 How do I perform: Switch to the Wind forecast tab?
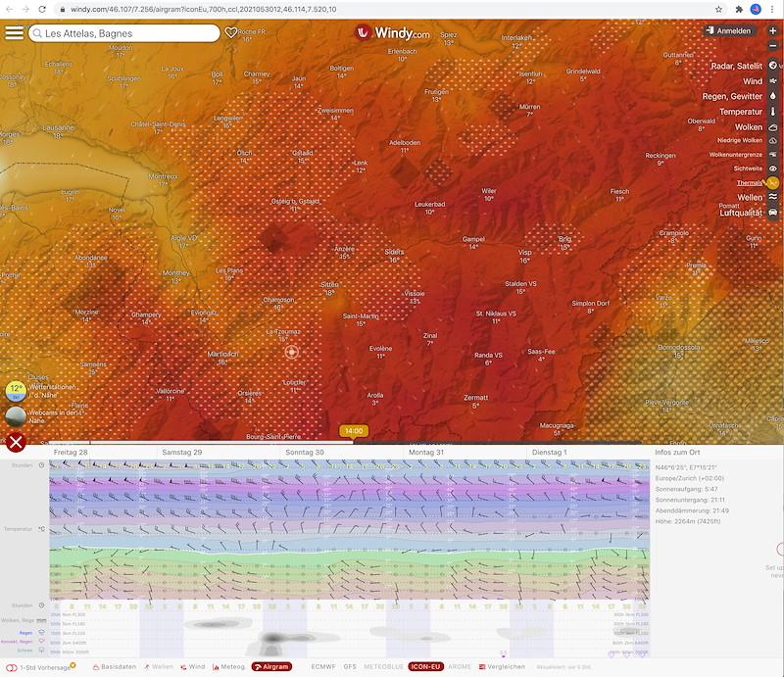point(192,667)
